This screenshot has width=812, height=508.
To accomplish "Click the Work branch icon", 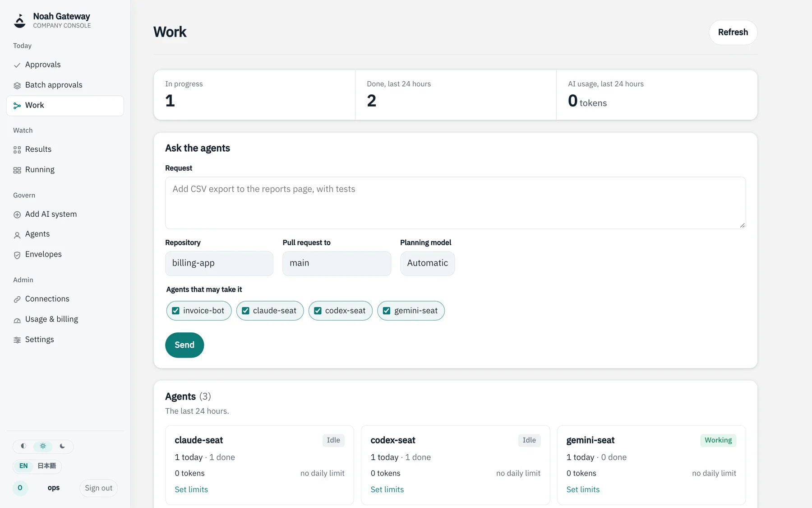I will (17, 106).
